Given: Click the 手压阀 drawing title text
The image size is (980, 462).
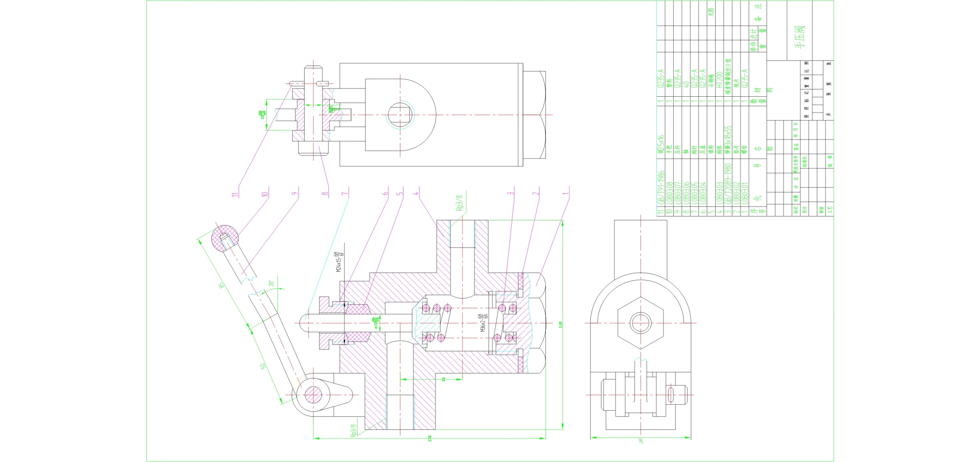Looking at the screenshot, I should pos(799,36).
